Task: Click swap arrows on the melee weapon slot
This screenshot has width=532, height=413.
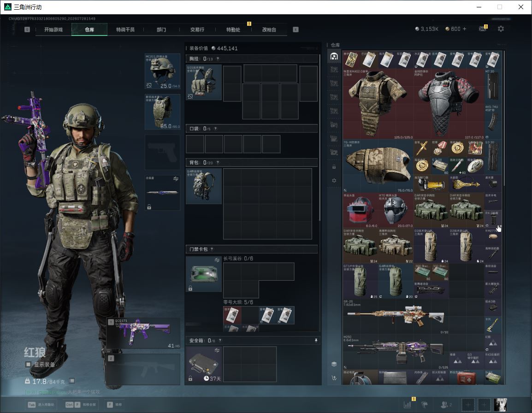Action: tap(176, 178)
